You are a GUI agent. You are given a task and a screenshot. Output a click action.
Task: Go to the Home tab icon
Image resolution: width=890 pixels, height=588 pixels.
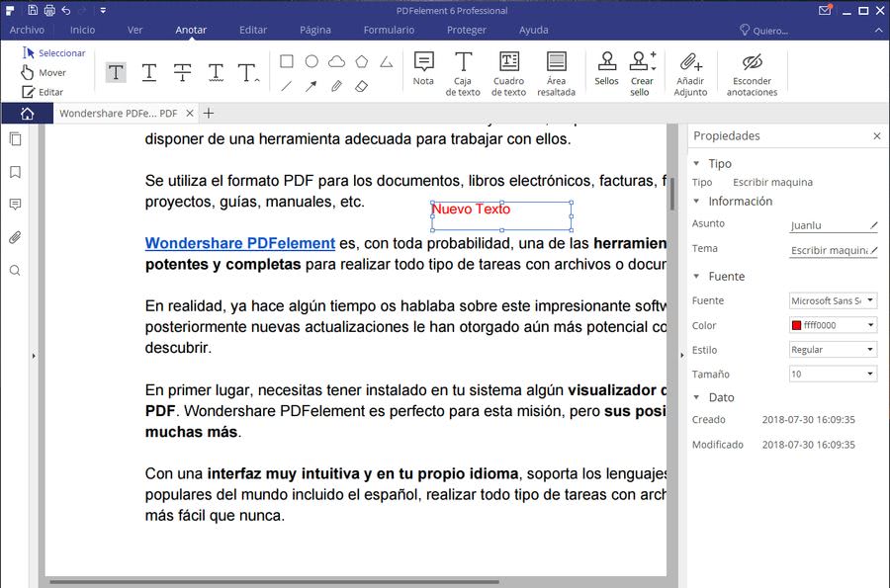27,114
